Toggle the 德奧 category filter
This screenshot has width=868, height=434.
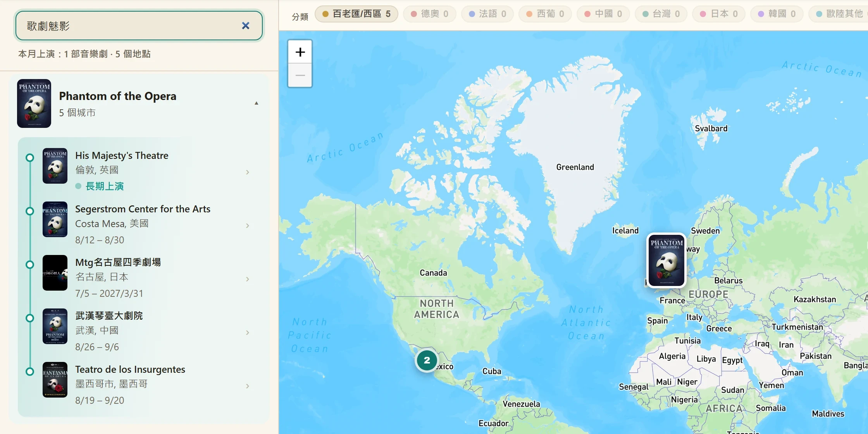coord(429,14)
